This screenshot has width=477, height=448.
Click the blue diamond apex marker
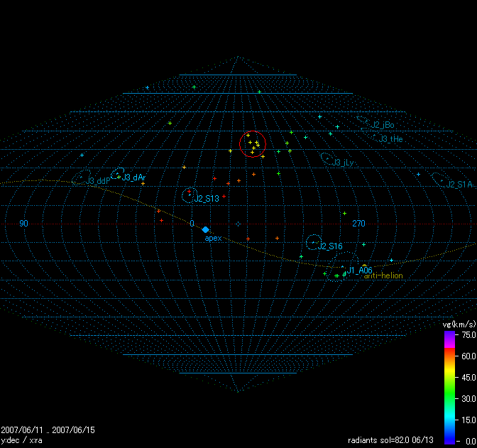coord(205,229)
